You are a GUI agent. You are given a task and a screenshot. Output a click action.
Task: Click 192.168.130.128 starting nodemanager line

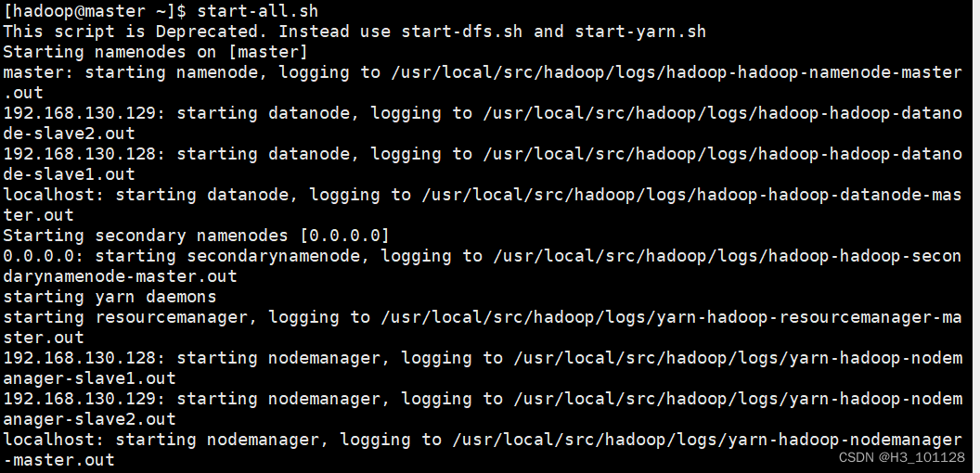click(483, 358)
